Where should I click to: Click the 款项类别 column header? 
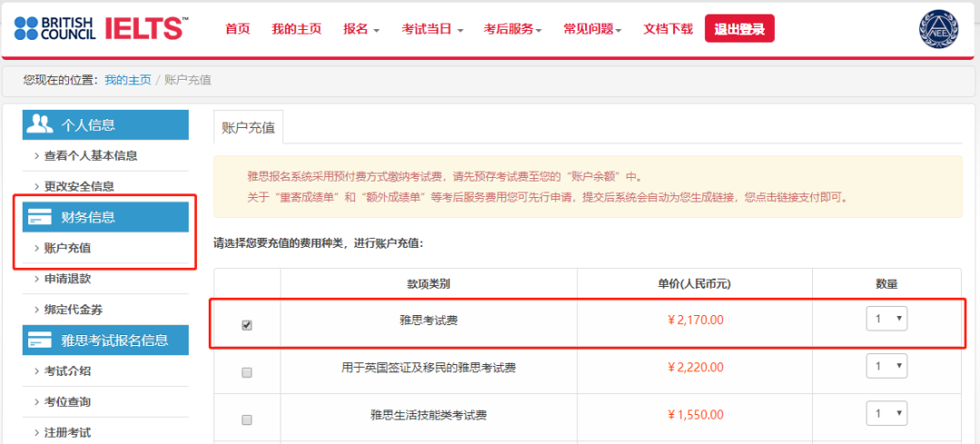click(x=428, y=284)
